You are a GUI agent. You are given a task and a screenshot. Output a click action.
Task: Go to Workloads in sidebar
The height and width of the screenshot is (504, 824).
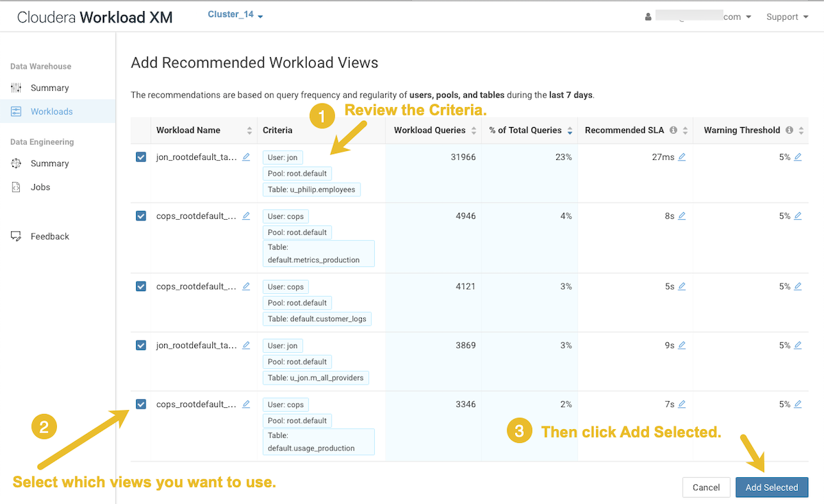click(x=51, y=111)
